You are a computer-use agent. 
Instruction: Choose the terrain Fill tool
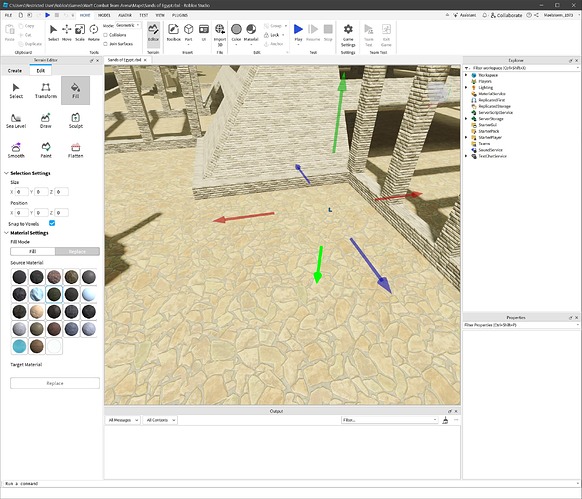(x=75, y=91)
